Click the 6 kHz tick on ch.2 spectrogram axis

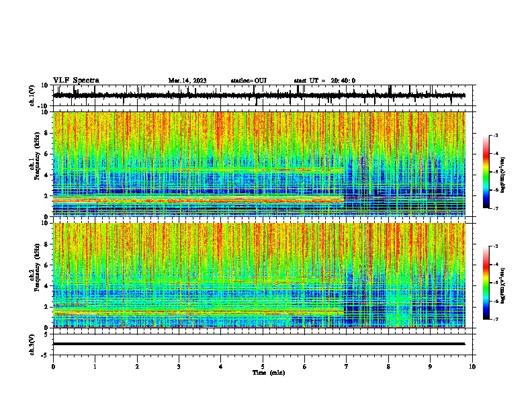coord(46,265)
